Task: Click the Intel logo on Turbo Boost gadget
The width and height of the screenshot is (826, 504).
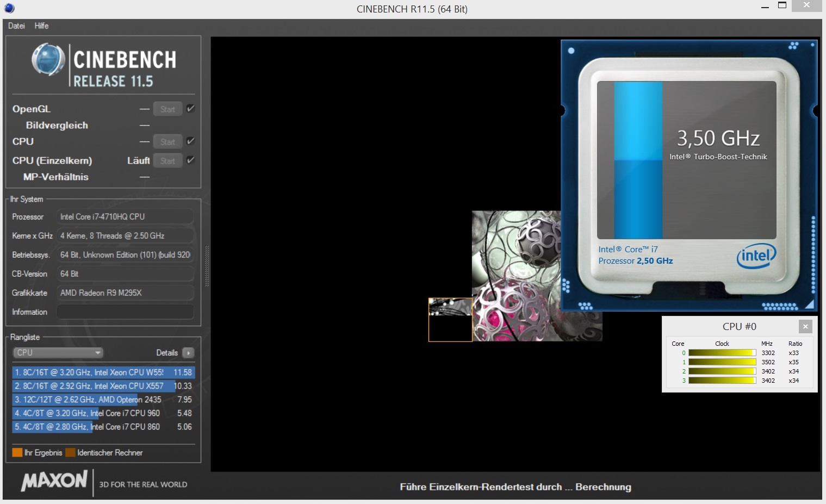Action: point(756,256)
